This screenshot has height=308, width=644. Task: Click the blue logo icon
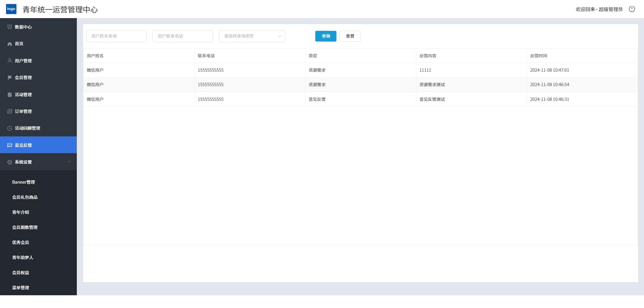tap(11, 9)
